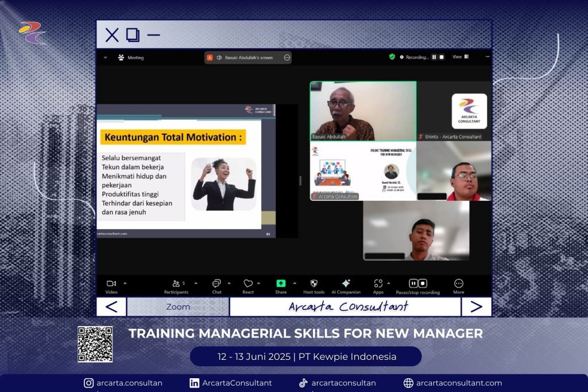Pause the recording from the bottom toolbar
The image size is (588, 392).
[413, 284]
